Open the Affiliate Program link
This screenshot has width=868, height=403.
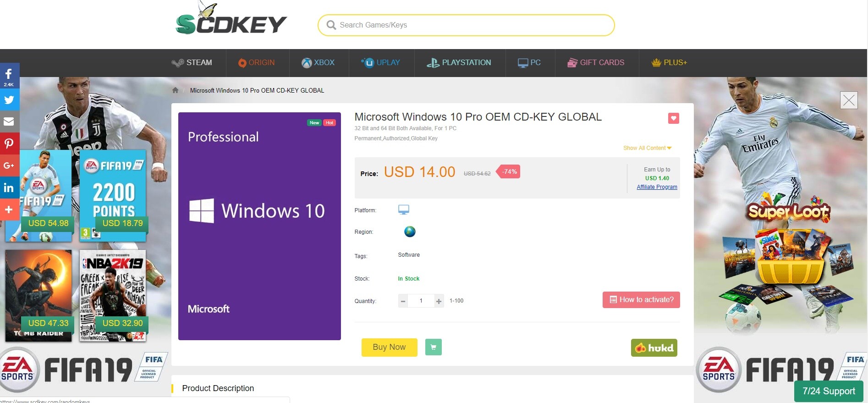tap(657, 187)
